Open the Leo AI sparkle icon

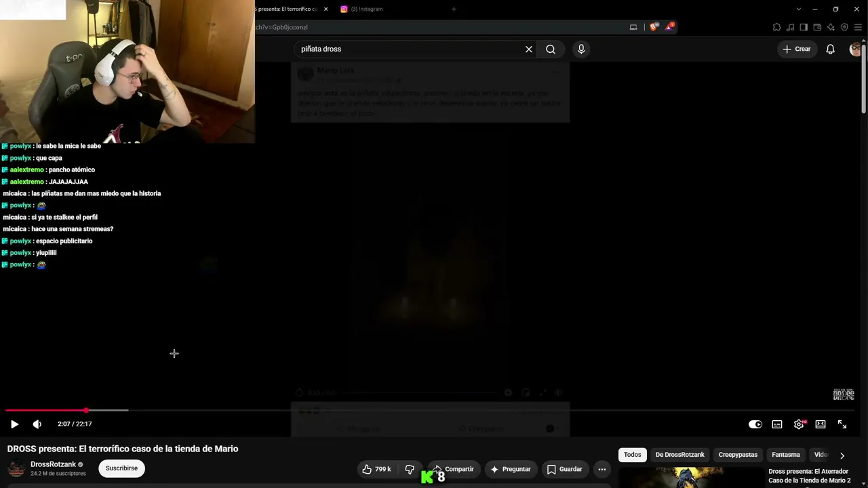click(831, 27)
